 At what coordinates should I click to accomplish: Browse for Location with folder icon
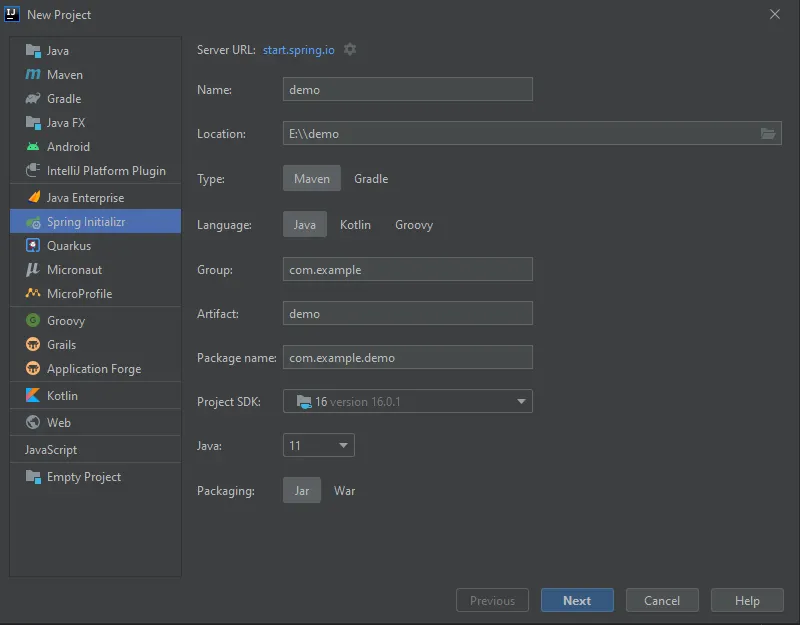tap(768, 134)
